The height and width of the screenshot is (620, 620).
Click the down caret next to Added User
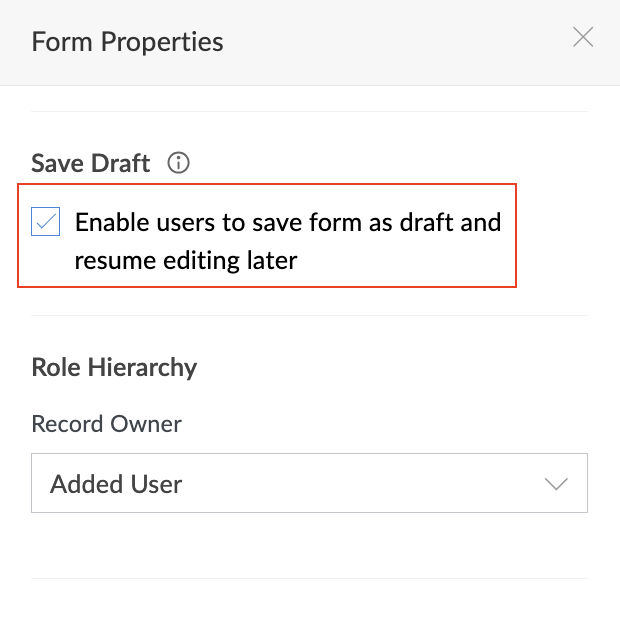556,484
